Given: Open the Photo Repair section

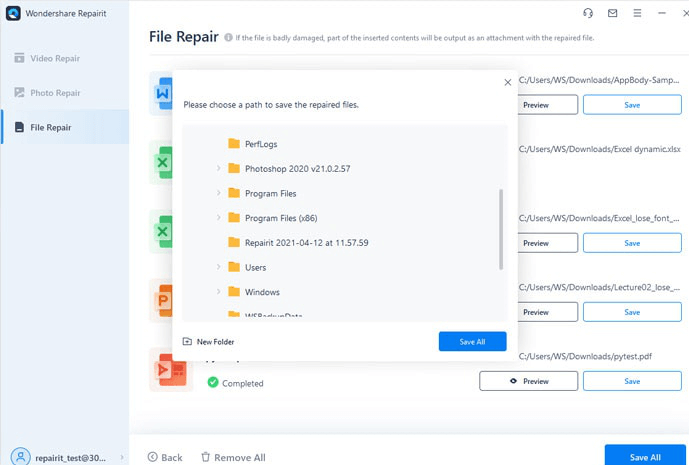Looking at the screenshot, I should pos(65,93).
